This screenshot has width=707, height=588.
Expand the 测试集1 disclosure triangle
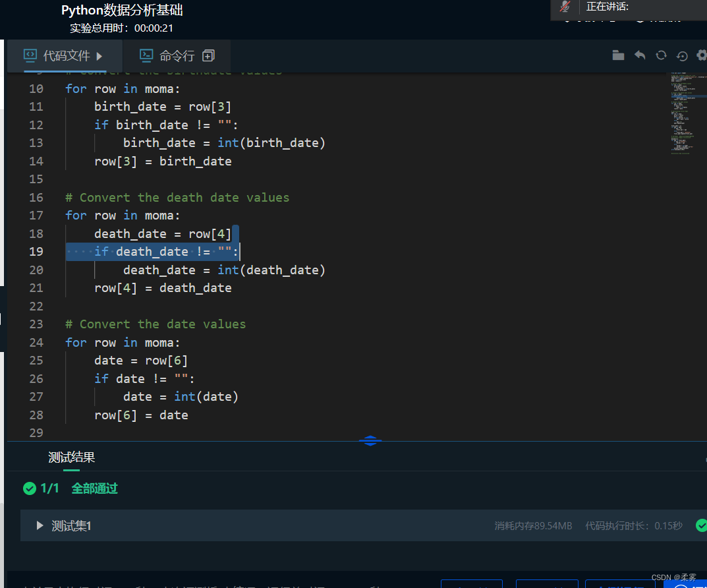pos(40,525)
